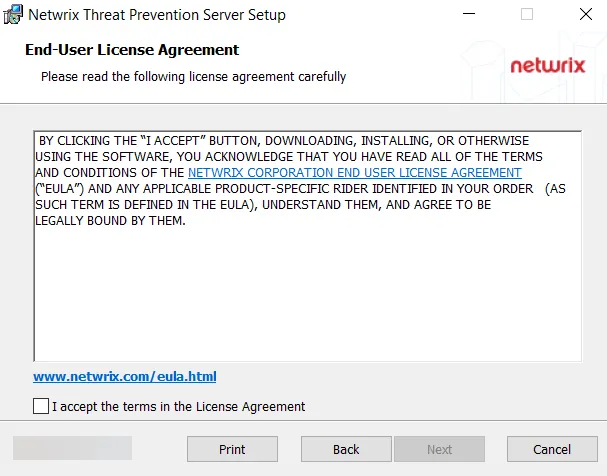Go back with the Back button
The width and height of the screenshot is (607, 476).
point(346,449)
